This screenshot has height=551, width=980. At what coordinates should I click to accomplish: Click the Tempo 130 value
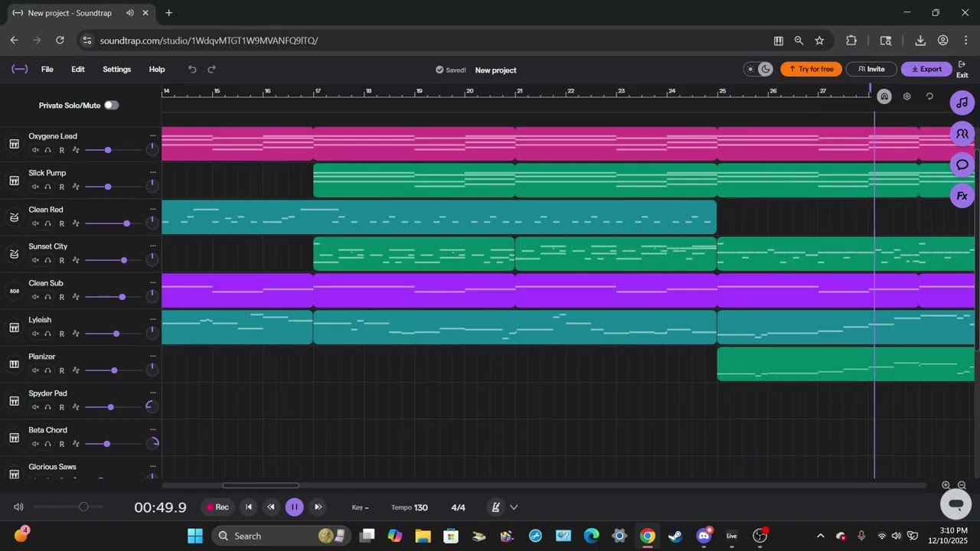coord(410,507)
